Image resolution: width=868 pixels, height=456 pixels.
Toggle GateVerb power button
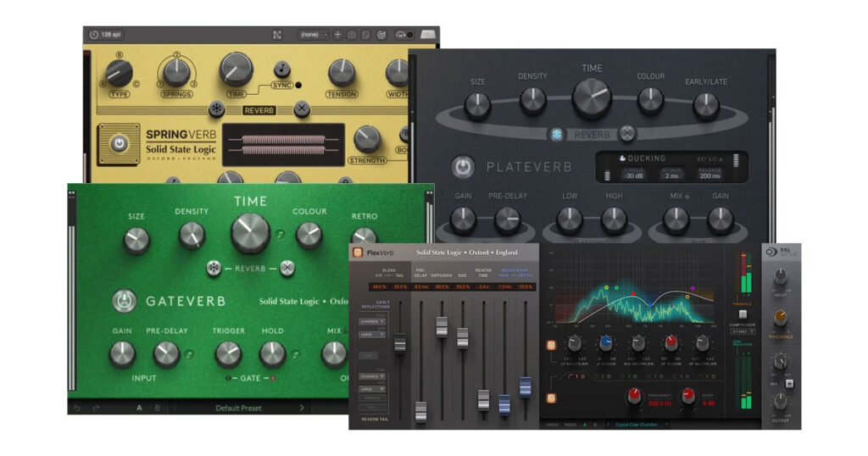tap(124, 301)
